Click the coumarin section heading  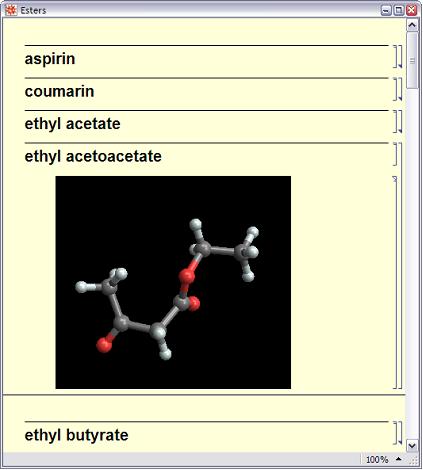[x=59, y=91]
